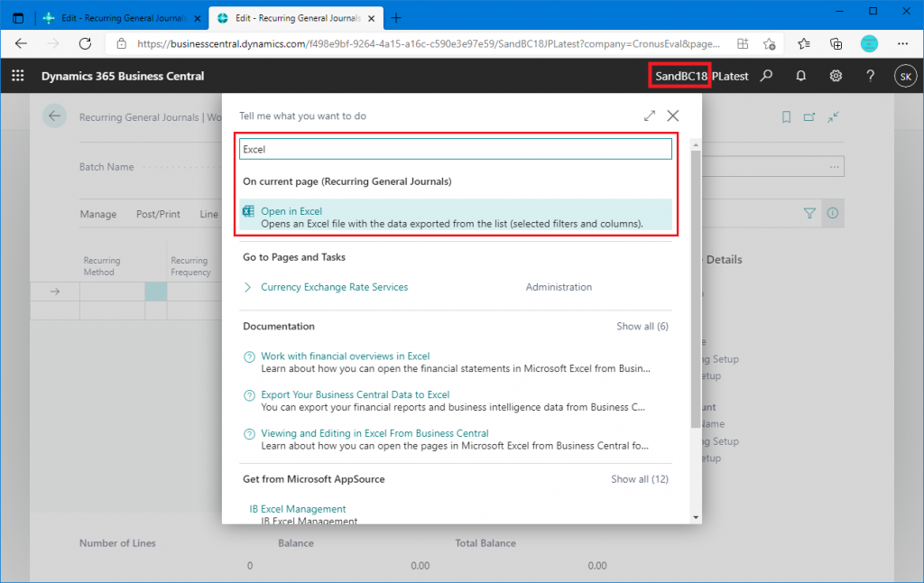
Task: Close the first browser tab
Action: tap(198, 18)
